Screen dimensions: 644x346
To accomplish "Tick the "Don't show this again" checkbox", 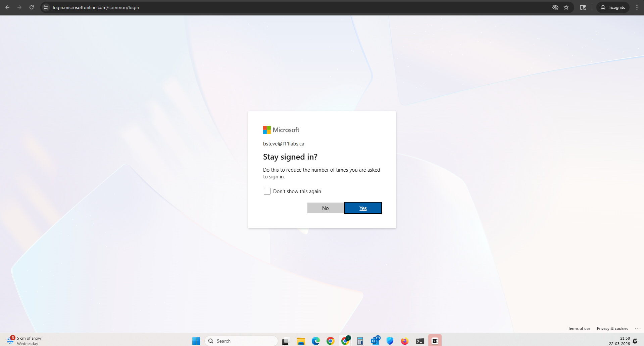I will 267,191.
